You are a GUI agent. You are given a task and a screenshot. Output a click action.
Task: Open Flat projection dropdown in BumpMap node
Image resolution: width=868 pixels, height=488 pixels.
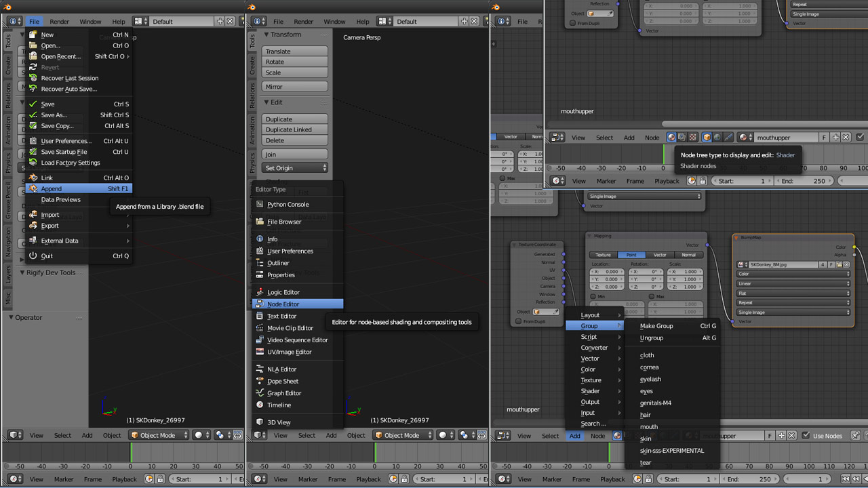pos(793,293)
